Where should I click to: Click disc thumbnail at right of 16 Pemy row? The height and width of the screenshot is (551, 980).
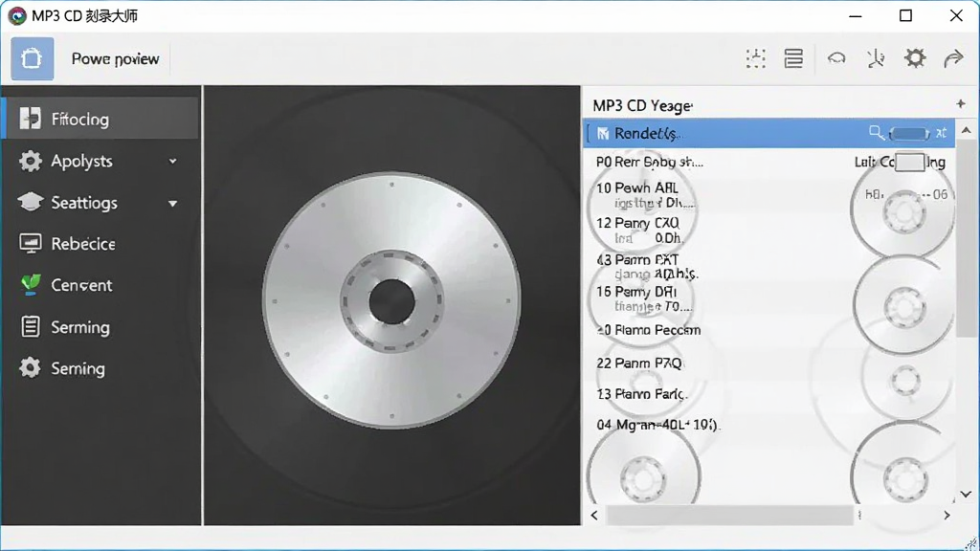pos(904,305)
